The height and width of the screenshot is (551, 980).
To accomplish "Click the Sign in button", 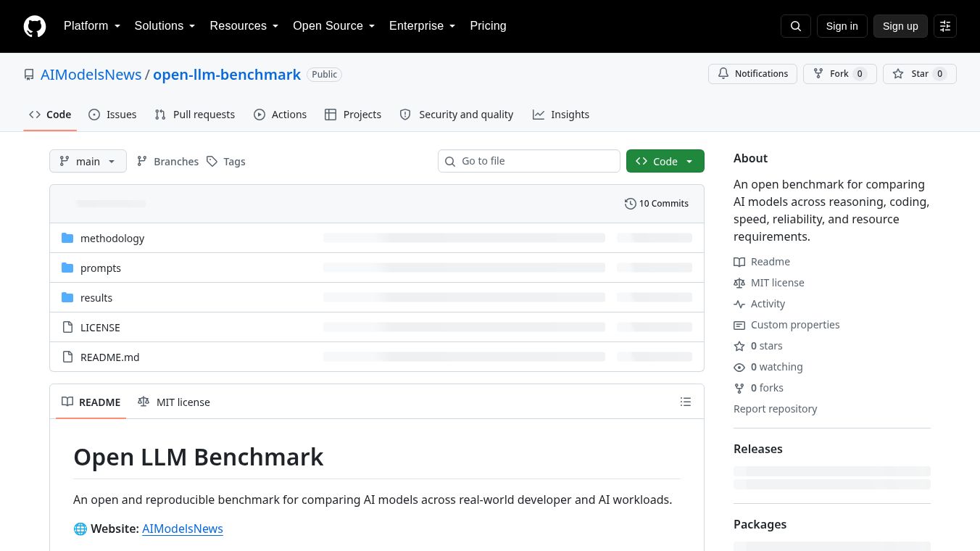I will [x=842, y=26].
